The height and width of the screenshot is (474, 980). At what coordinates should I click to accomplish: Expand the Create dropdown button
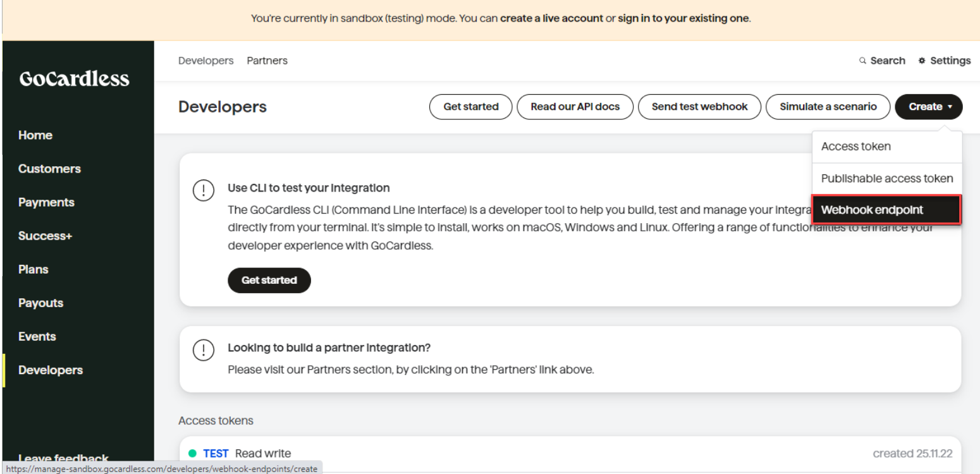point(929,107)
